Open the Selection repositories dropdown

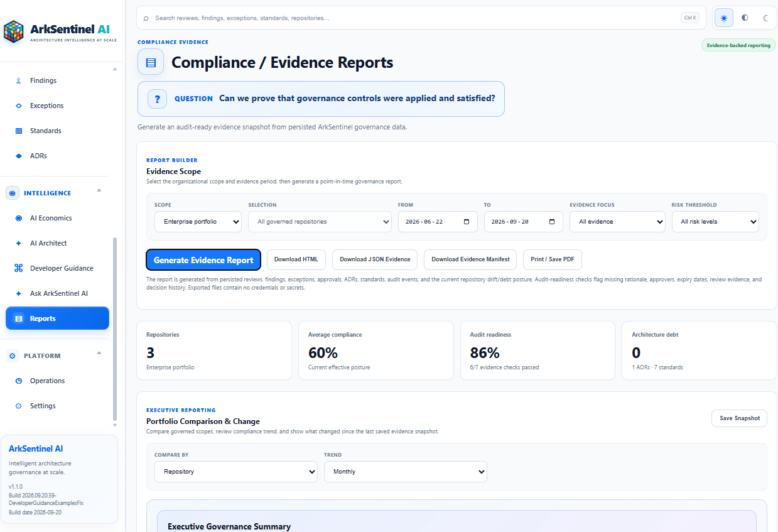320,222
